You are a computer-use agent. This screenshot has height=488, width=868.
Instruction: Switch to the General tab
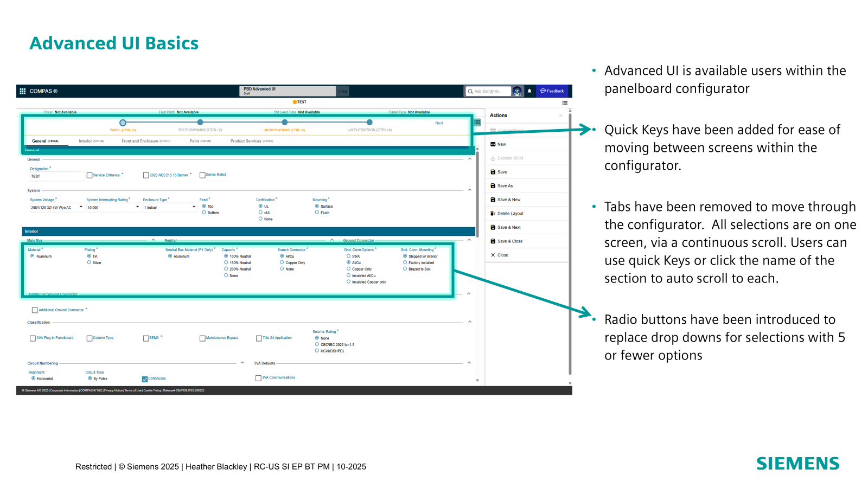(45, 141)
